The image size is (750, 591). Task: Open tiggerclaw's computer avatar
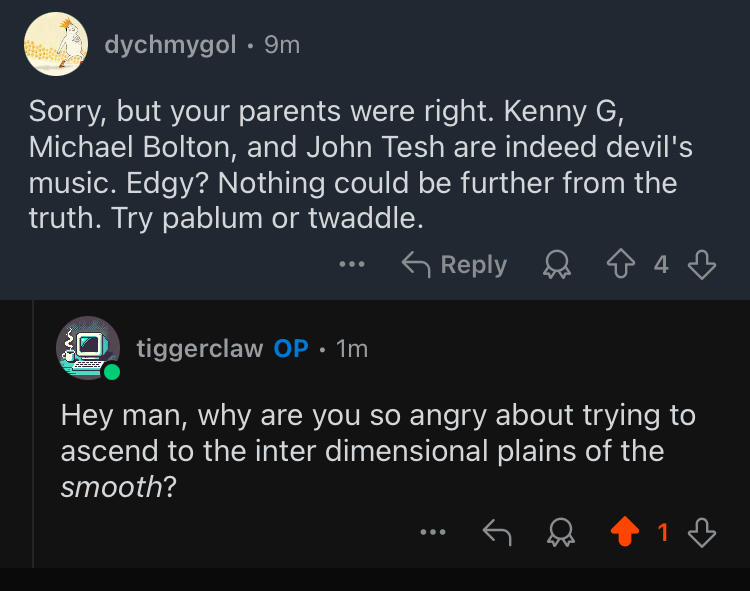pyautogui.click(x=88, y=348)
